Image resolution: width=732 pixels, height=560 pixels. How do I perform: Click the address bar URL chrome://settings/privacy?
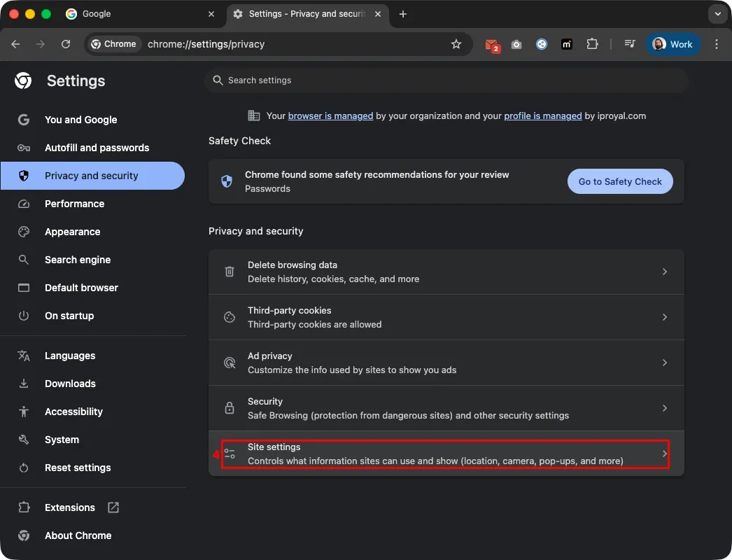[x=206, y=44]
